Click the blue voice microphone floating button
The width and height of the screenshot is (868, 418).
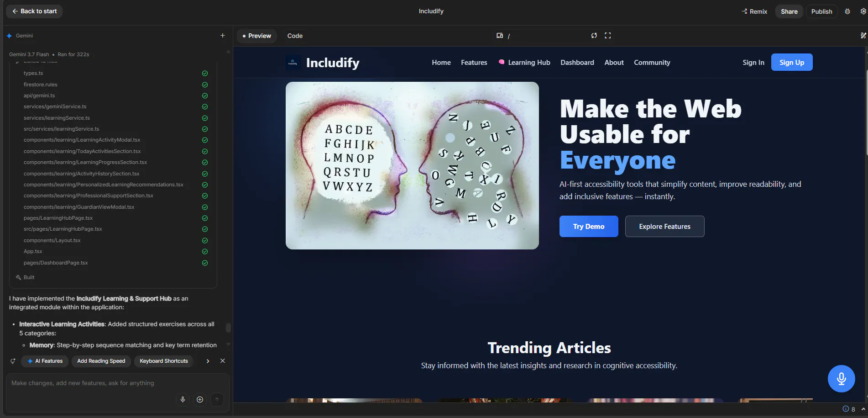point(842,379)
